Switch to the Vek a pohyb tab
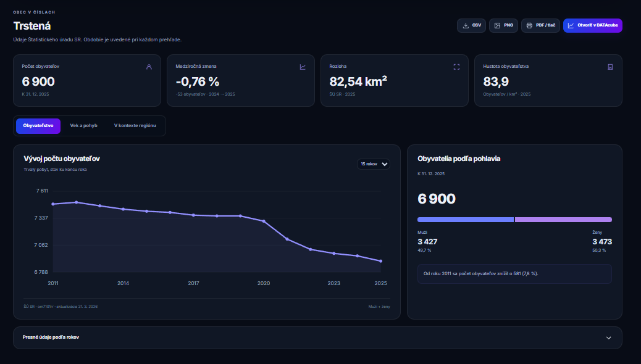Image resolution: width=641 pixels, height=364 pixels. coord(84,126)
